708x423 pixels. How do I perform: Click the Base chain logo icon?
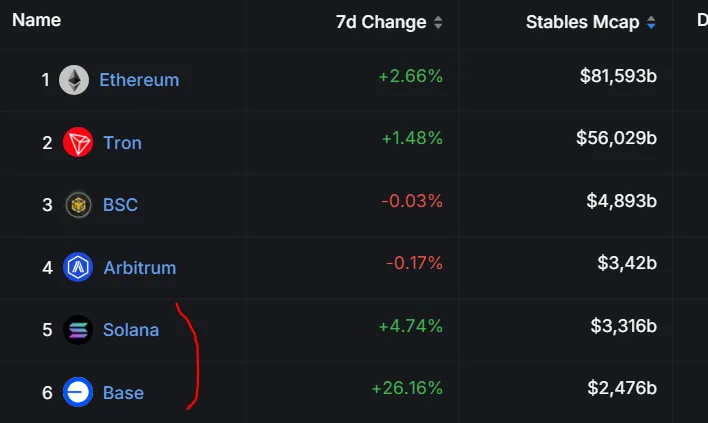coord(78,392)
